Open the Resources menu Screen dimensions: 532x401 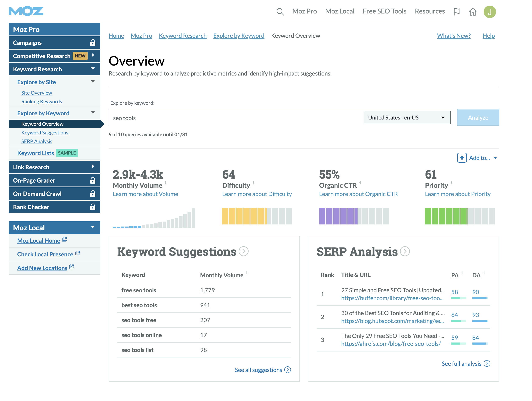click(430, 11)
